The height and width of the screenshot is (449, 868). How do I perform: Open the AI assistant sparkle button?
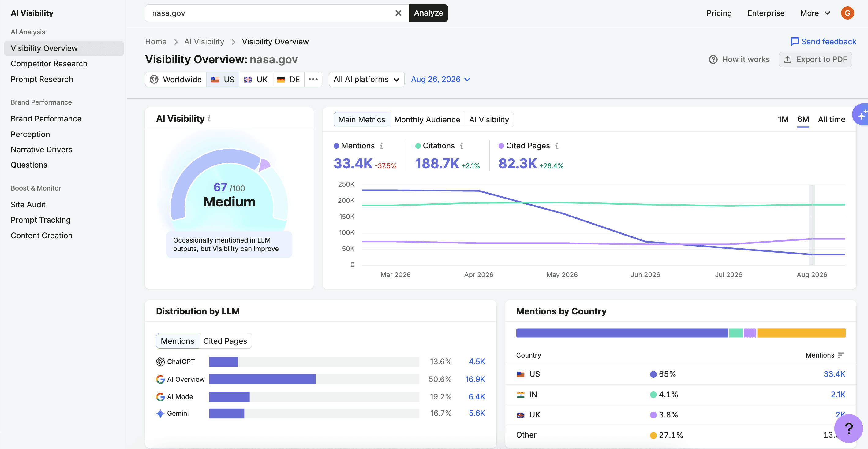pos(861,114)
